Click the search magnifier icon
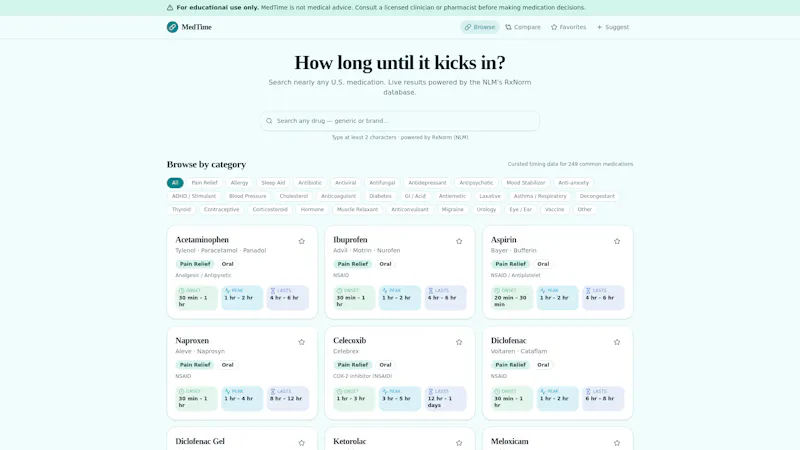 click(269, 121)
